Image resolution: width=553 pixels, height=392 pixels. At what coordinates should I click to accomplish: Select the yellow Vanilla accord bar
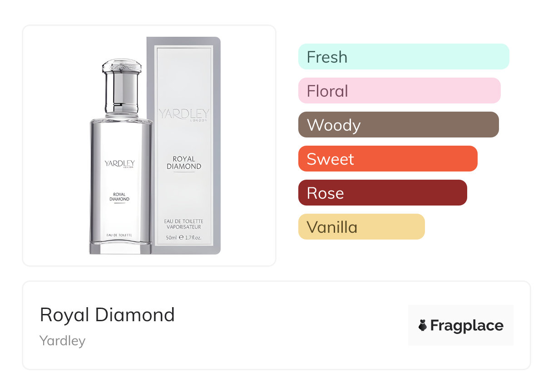click(x=361, y=227)
